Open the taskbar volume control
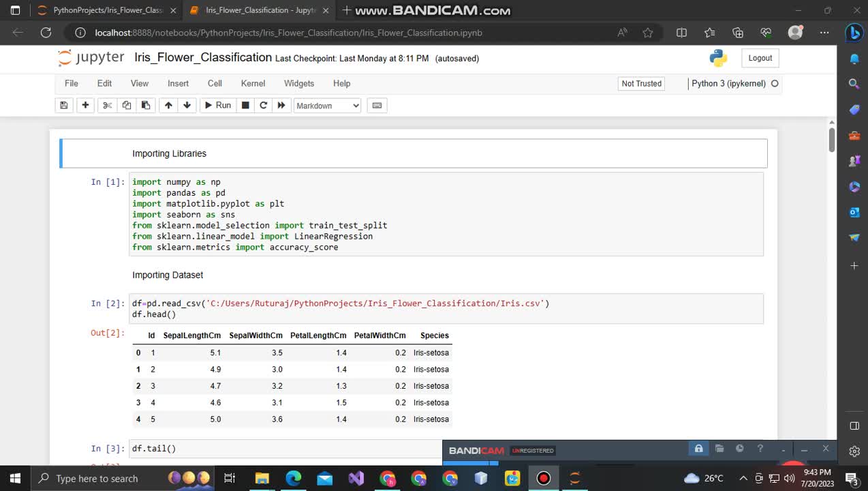This screenshot has height=491, width=868. [790, 478]
